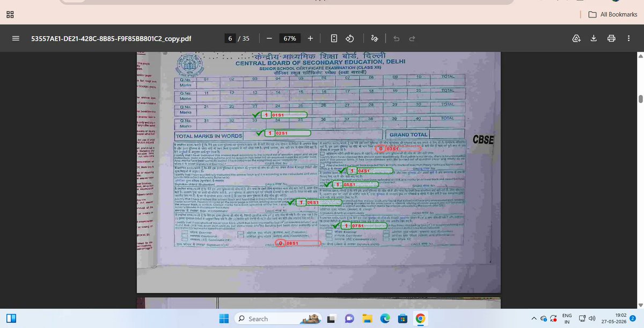
Task: Open the PDF viewer more actions menu
Action: (x=628, y=39)
